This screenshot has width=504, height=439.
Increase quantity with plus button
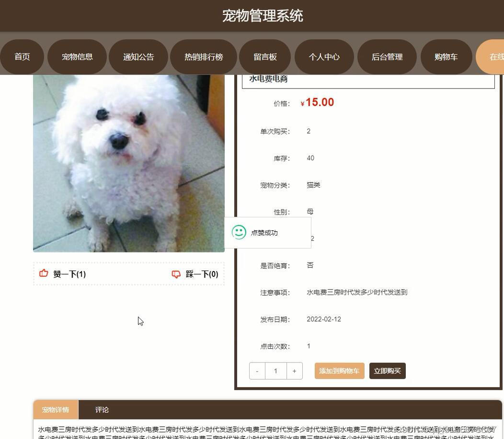point(295,371)
